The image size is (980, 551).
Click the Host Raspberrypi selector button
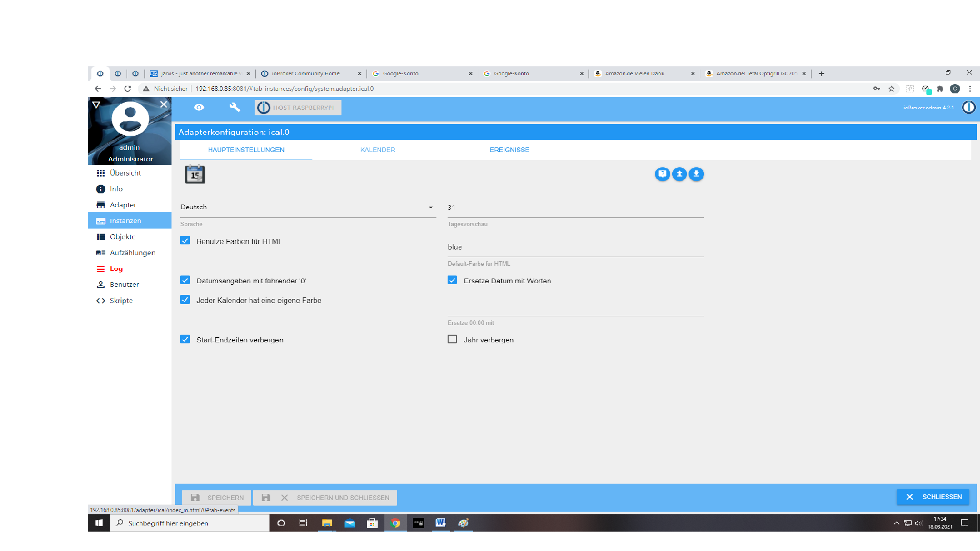(x=298, y=108)
